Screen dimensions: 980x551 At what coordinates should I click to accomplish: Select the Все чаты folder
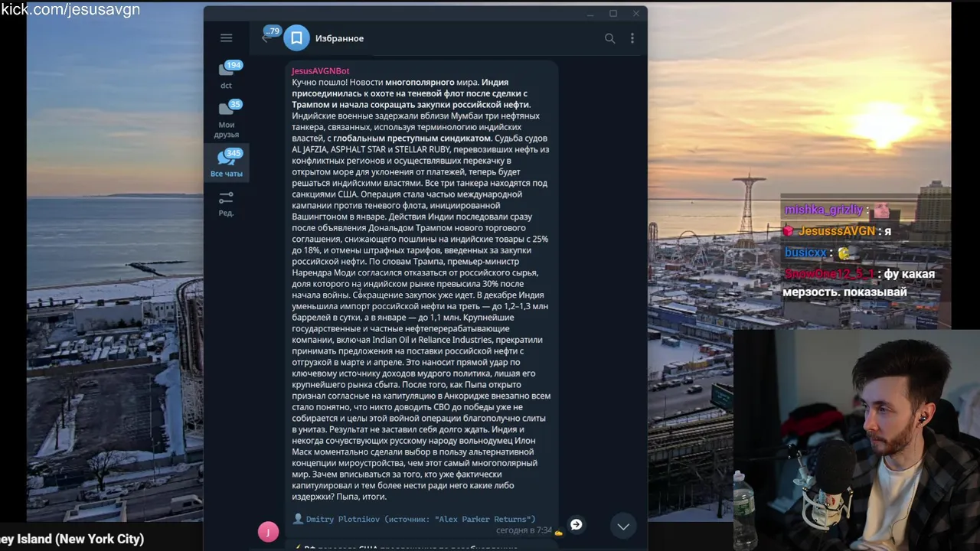tap(226, 163)
